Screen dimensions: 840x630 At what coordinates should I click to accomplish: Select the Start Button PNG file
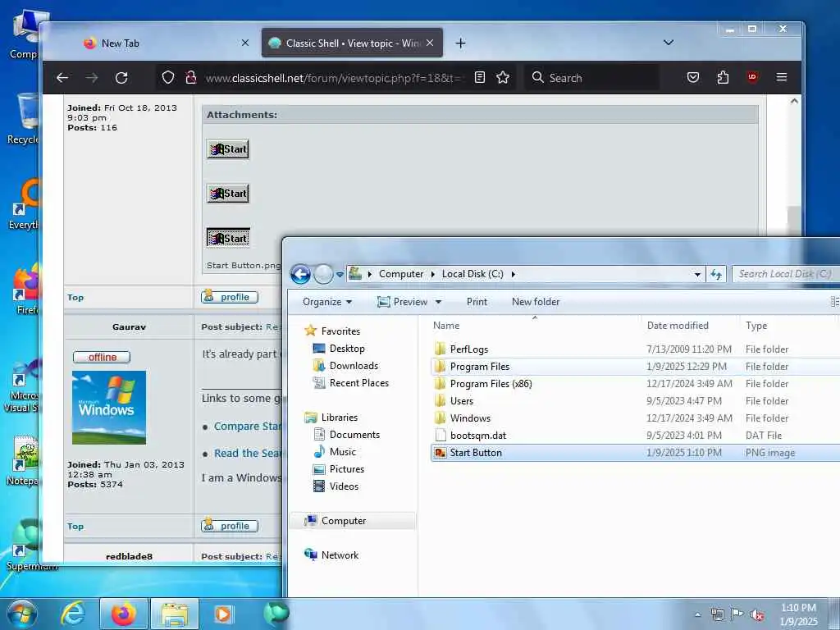(634, 452)
